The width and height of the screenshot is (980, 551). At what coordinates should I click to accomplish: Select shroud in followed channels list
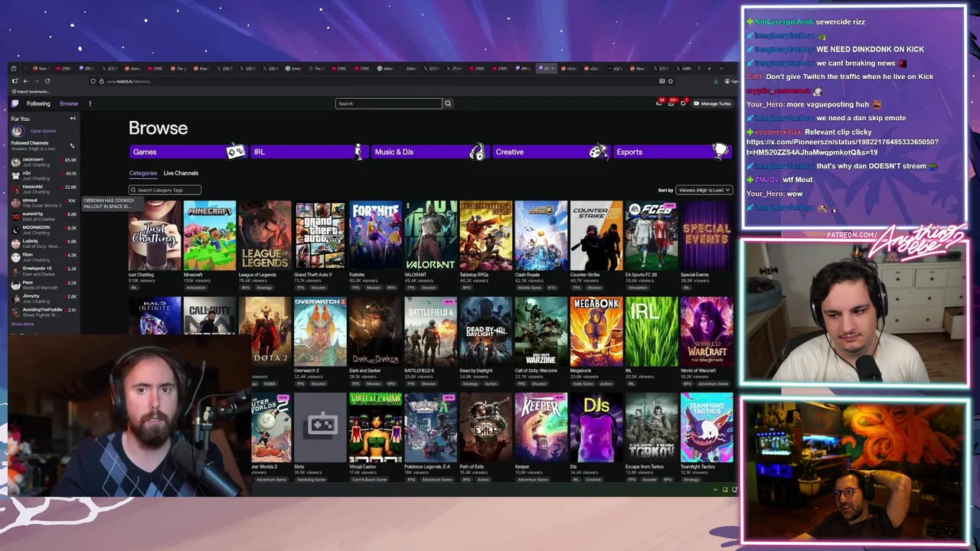click(44, 203)
